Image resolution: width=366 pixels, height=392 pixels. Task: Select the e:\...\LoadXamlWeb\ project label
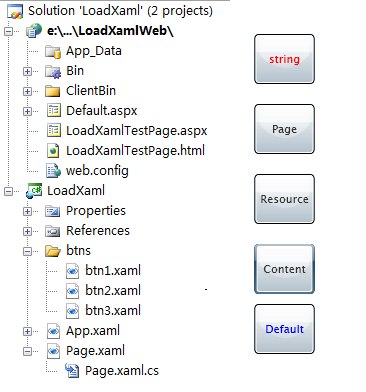(x=110, y=31)
